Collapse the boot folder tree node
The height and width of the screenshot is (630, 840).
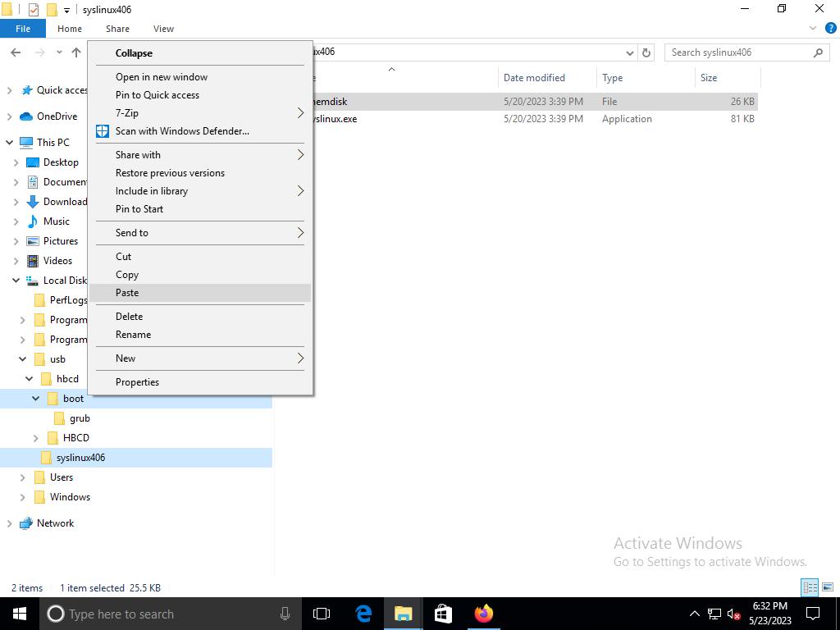tap(36, 399)
